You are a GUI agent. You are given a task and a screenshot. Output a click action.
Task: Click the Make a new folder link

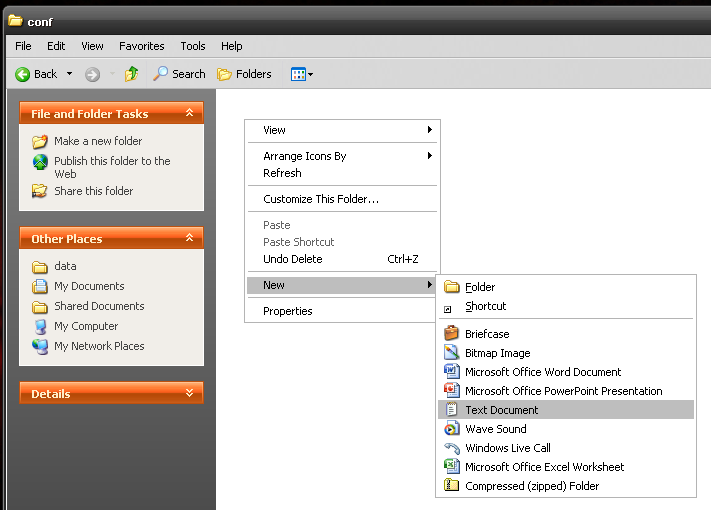[x=98, y=141]
